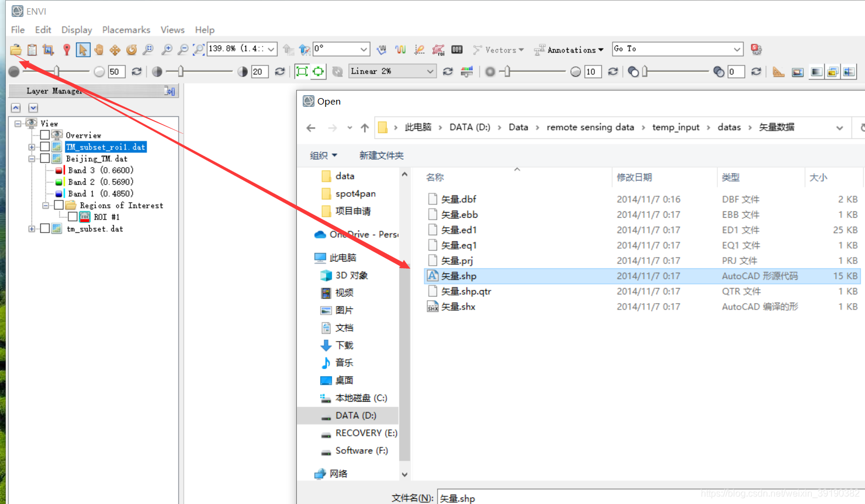
Task: Open the Placemarks menu
Action: [126, 30]
